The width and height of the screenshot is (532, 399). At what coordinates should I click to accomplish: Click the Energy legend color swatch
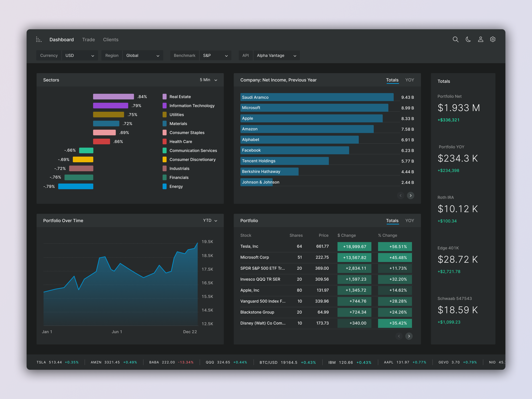(x=164, y=186)
